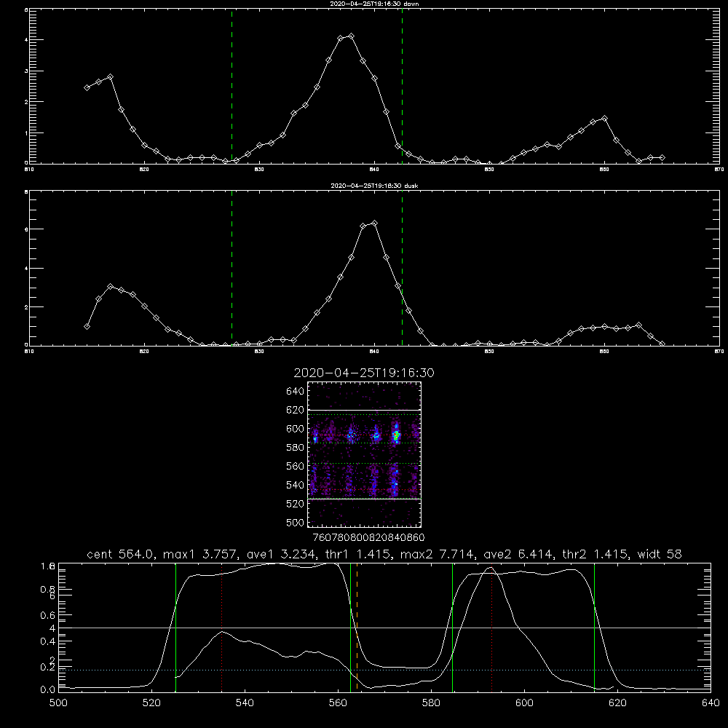Viewport: 728px width, 728px height.
Task: Click the red dotted line near 535 in bottom plot
Action: (x=222, y=627)
